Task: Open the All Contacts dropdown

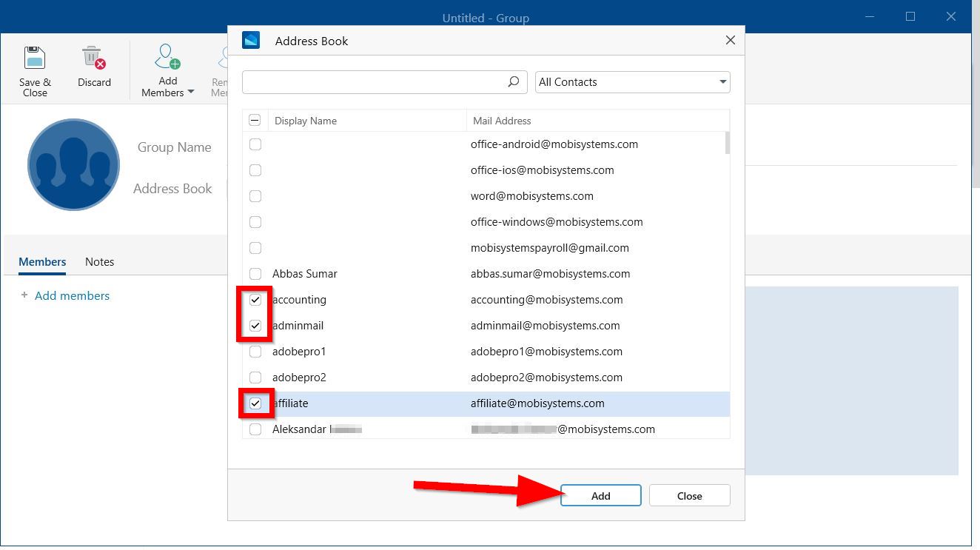Action: (632, 82)
